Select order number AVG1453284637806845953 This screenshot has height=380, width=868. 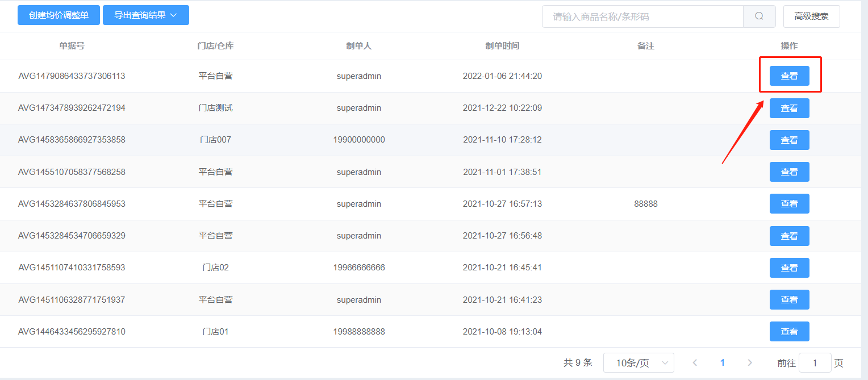[72, 203]
